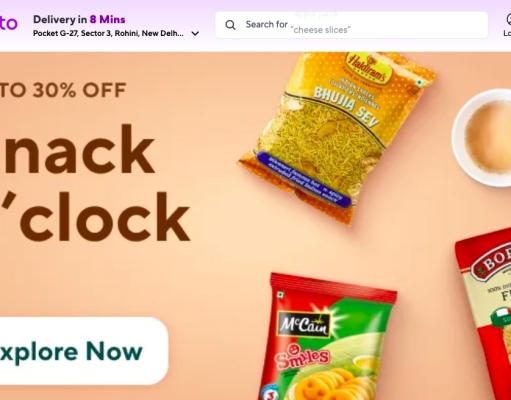This screenshot has width=511, height=400.
Task: Click the 30% OFF banner text
Action: (x=63, y=90)
